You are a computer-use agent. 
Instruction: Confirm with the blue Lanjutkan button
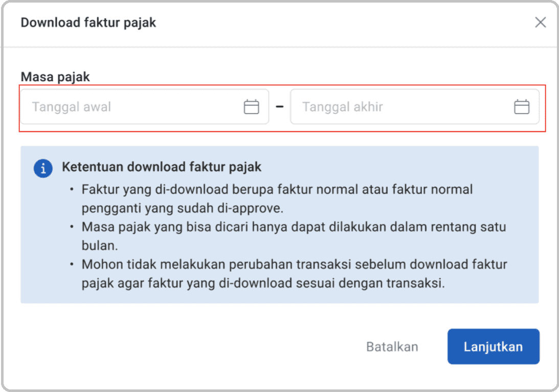(493, 347)
